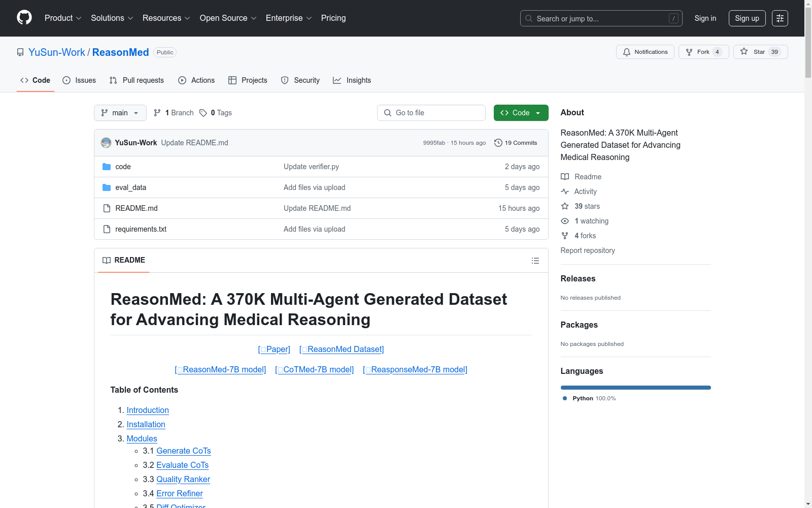Jump to Quality Ranker section
Viewport: 812px width, 508px height.
coord(183,480)
